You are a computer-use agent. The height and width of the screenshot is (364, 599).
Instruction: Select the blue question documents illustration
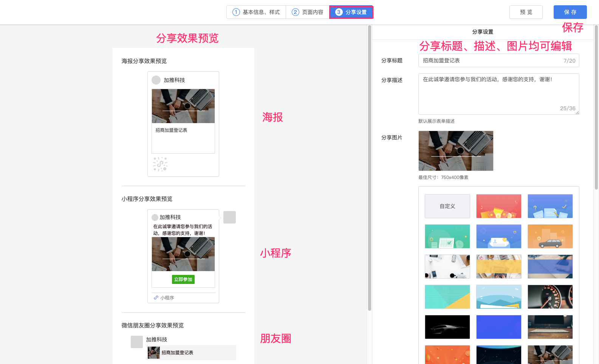[x=550, y=206]
